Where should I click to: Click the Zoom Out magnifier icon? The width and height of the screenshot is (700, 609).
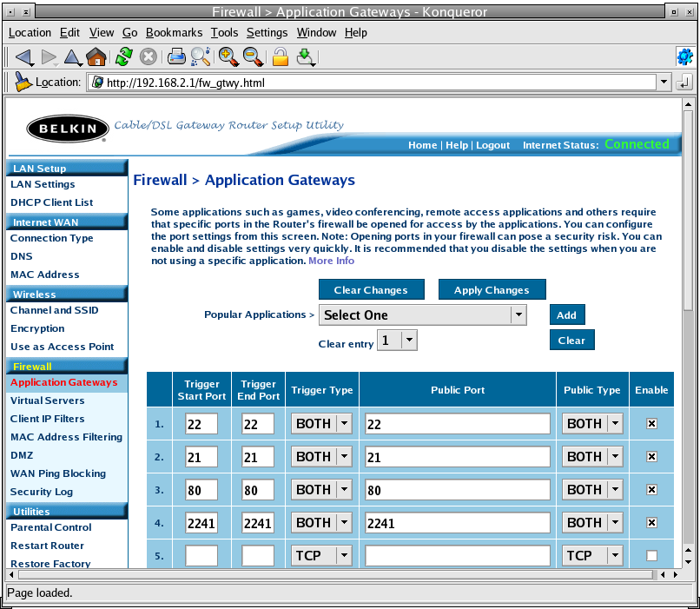click(x=253, y=57)
